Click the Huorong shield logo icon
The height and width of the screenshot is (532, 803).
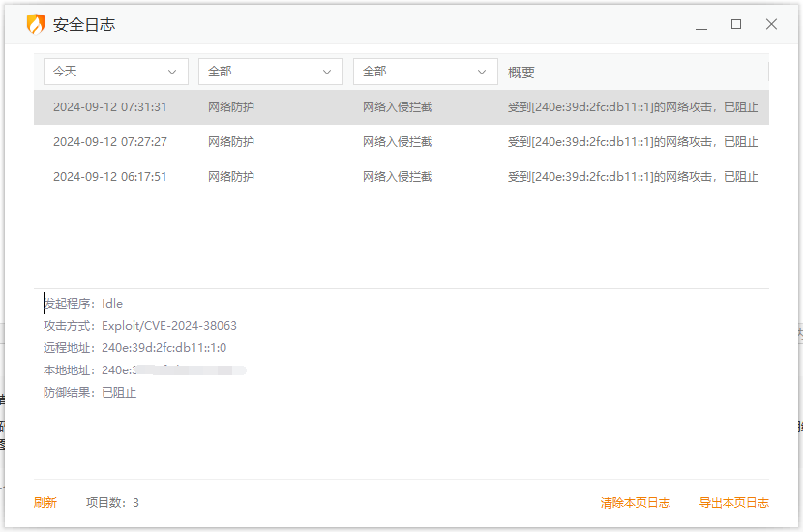[36, 25]
